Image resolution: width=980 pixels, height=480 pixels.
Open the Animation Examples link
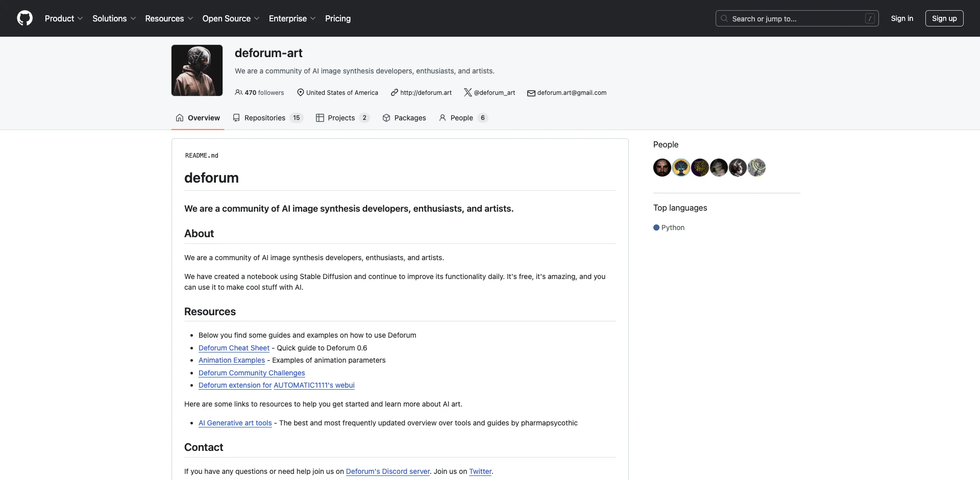tap(232, 360)
